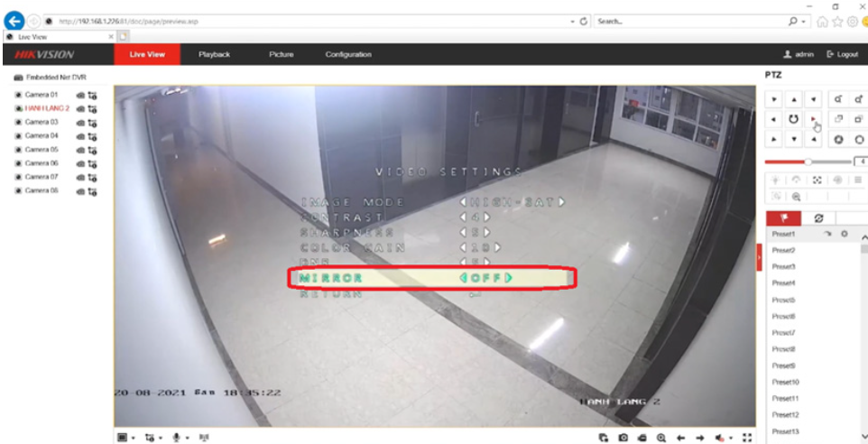Click the PTZ down arrow button
Viewport: 868px width, 444px height.
793,140
